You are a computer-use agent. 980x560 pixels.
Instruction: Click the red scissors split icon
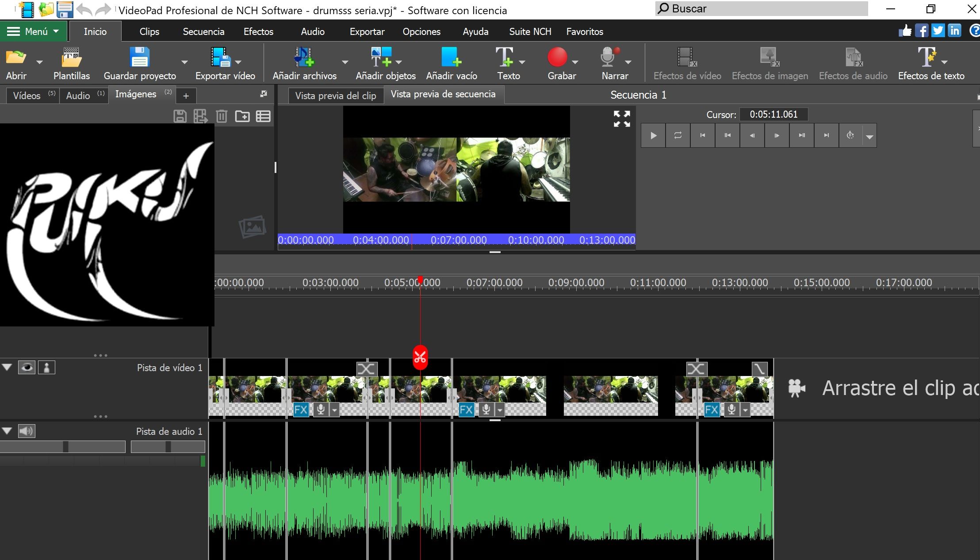[x=420, y=357]
